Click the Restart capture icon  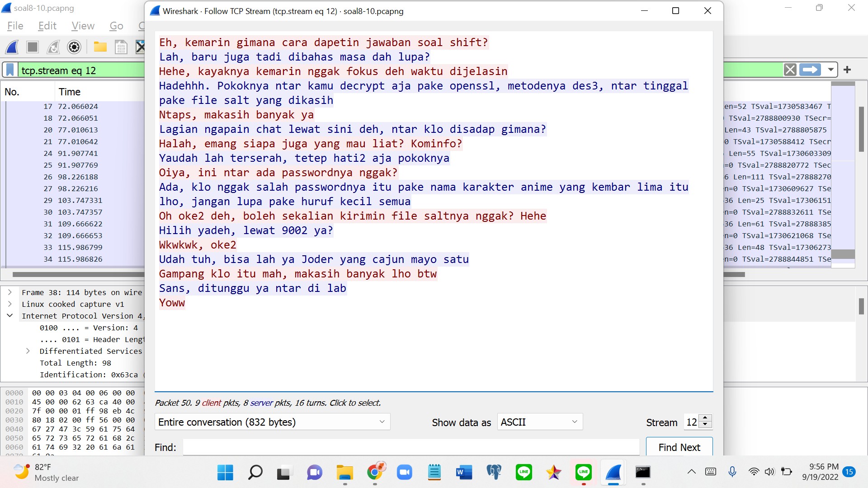point(53,47)
